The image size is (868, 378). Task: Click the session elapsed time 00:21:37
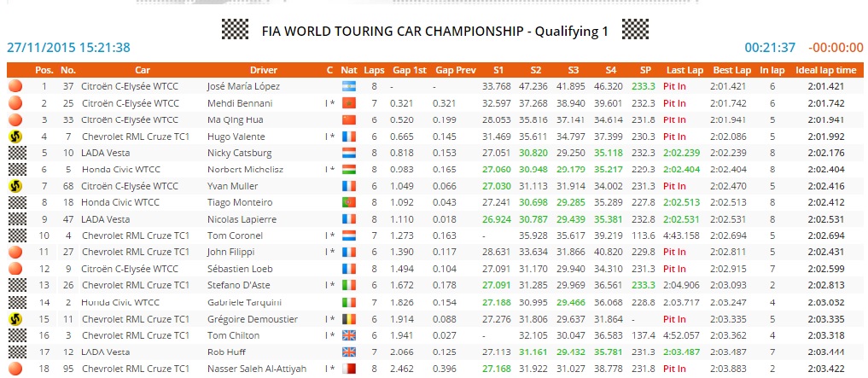(770, 48)
